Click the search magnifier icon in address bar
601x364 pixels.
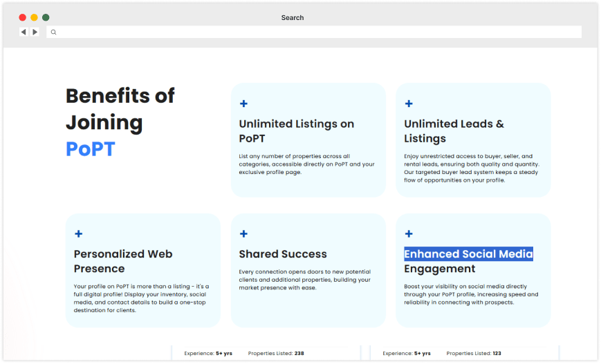pos(53,32)
